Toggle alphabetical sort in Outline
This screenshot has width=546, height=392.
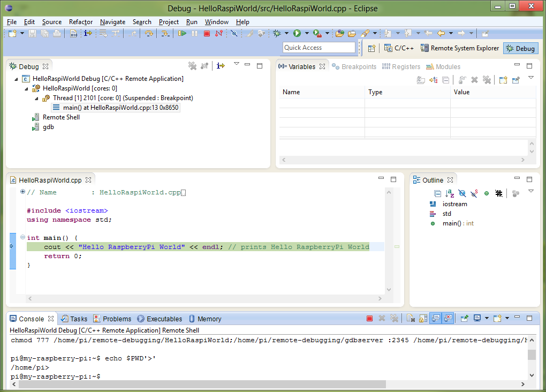point(450,193)
